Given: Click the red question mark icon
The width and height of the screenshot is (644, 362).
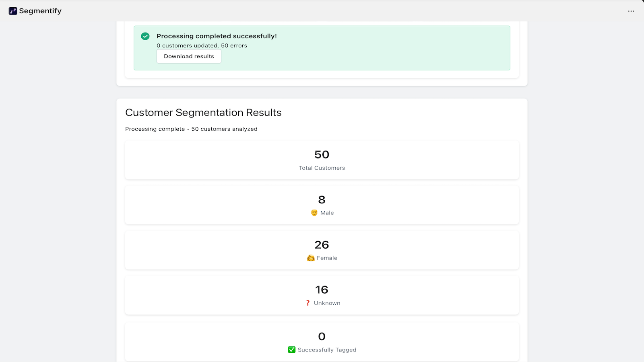Looking at the screenshot, I should coord(308,303).
